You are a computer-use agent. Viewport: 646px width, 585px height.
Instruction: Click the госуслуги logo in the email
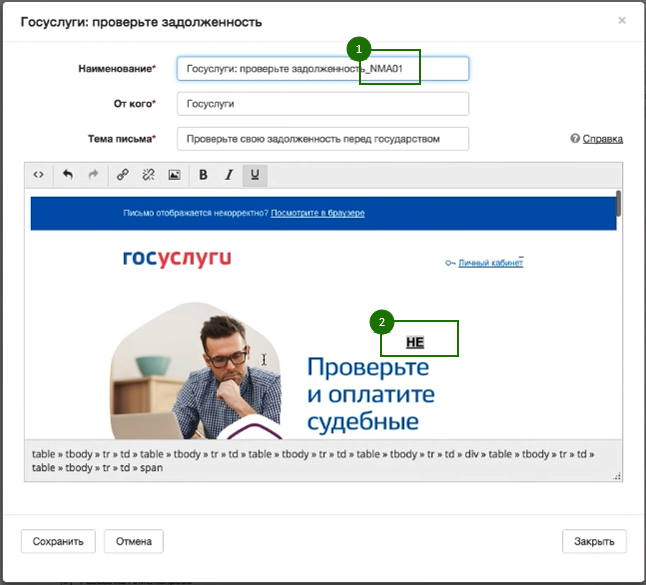[177, 259]
